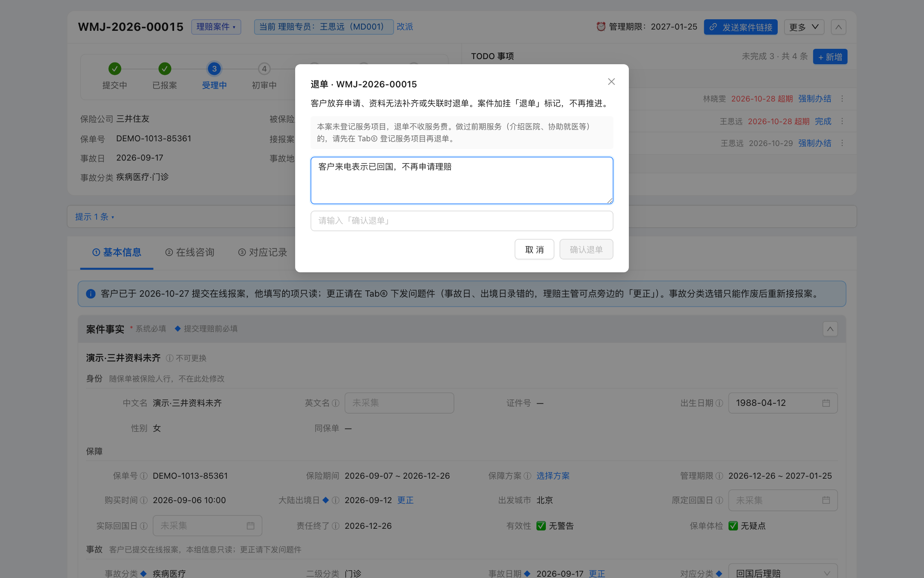This screenshot has width=924, height=578.
Task: Click 完成 on 王思远 overdue TODO row
Action: pyautogui.click(x=823, y=121)
